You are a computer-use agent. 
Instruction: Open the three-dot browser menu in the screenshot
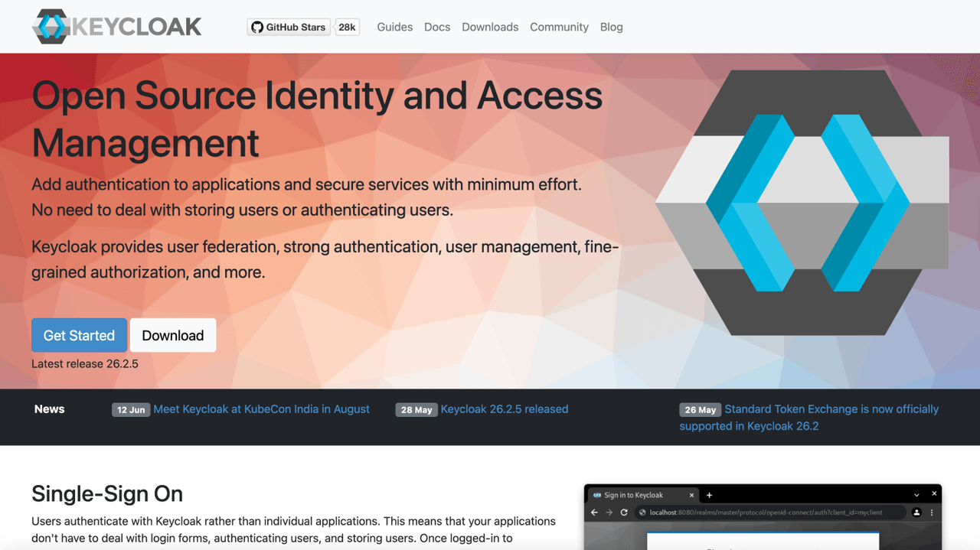coord(932,512)
